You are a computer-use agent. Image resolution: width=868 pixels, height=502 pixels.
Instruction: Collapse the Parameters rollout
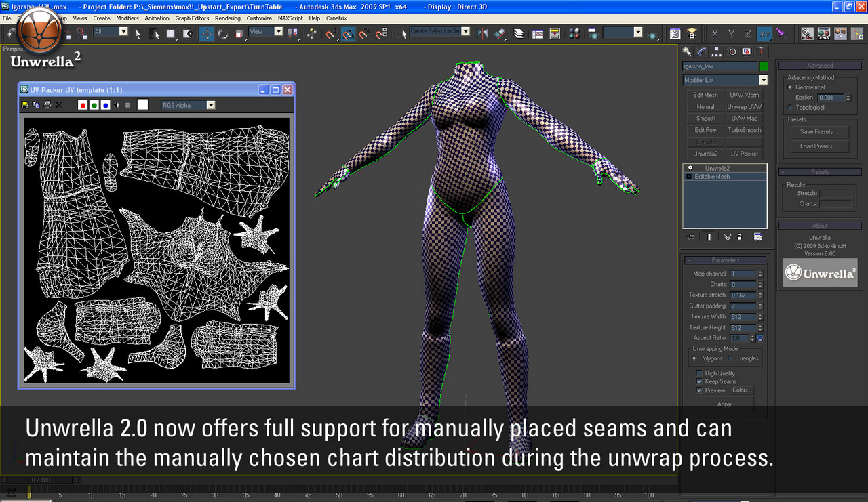(x=725, y=260)
